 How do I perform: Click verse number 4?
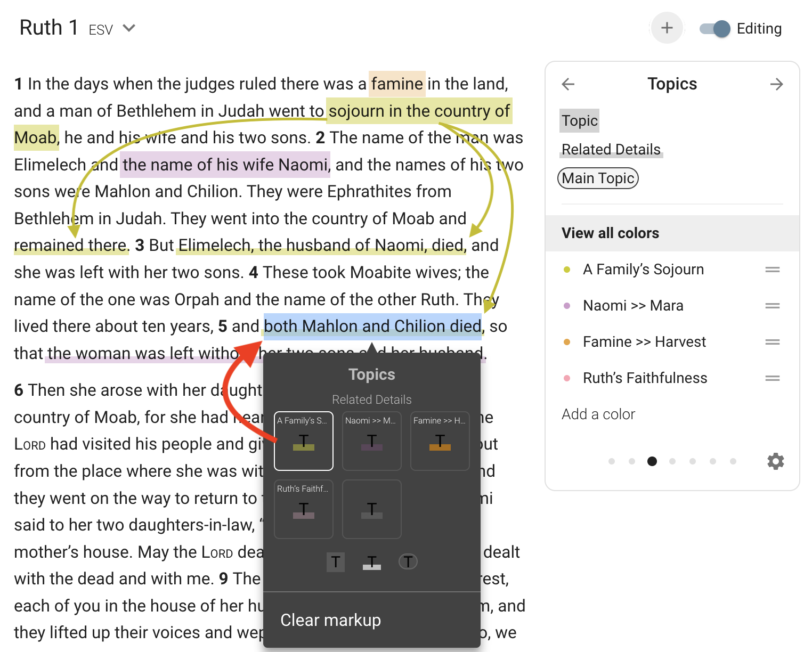pos(254,272)
